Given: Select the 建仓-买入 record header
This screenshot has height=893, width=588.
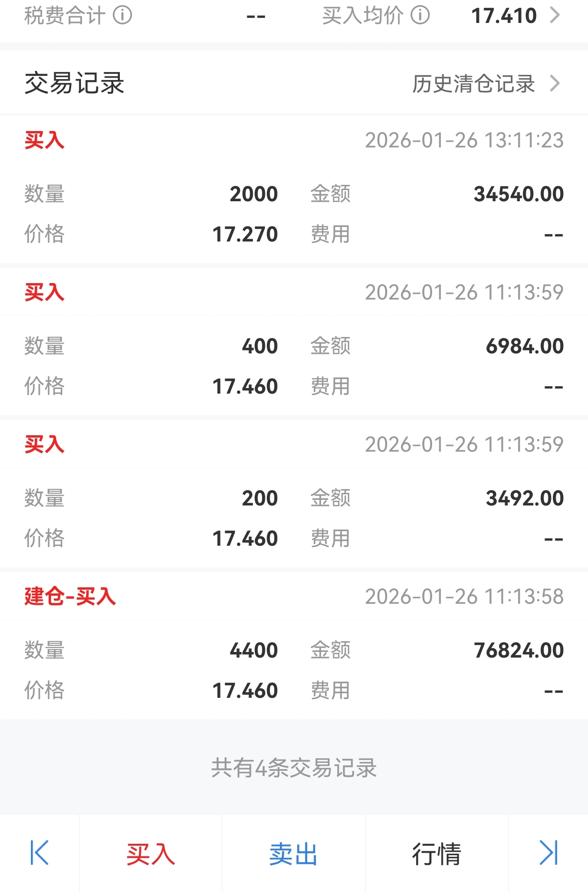Looking at the screenshot, I should [x=294, y=596].
